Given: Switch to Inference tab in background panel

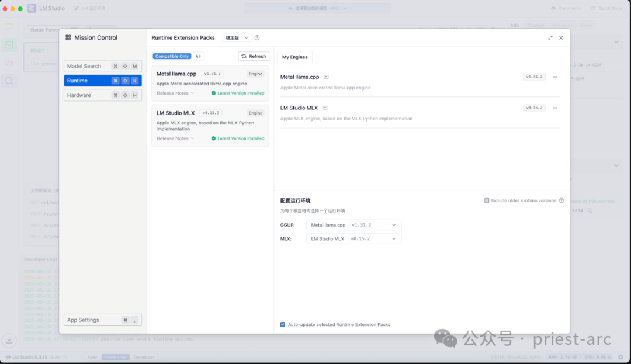Looking at the screenshot, I should (x=562, y=25).
